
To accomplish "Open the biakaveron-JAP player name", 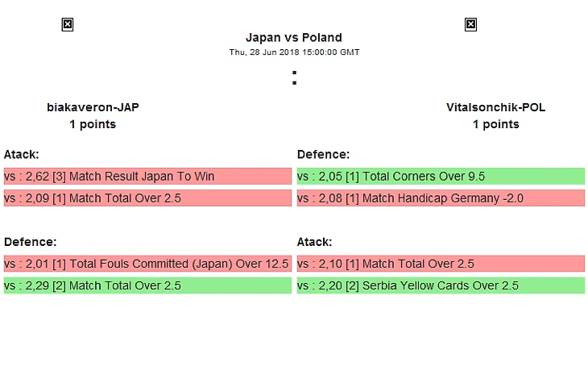I will pyautogui.click(x=93, y=107).
